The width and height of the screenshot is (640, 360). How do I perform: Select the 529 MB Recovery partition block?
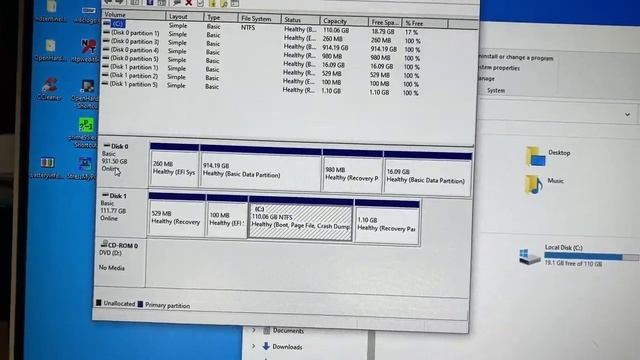177,215
